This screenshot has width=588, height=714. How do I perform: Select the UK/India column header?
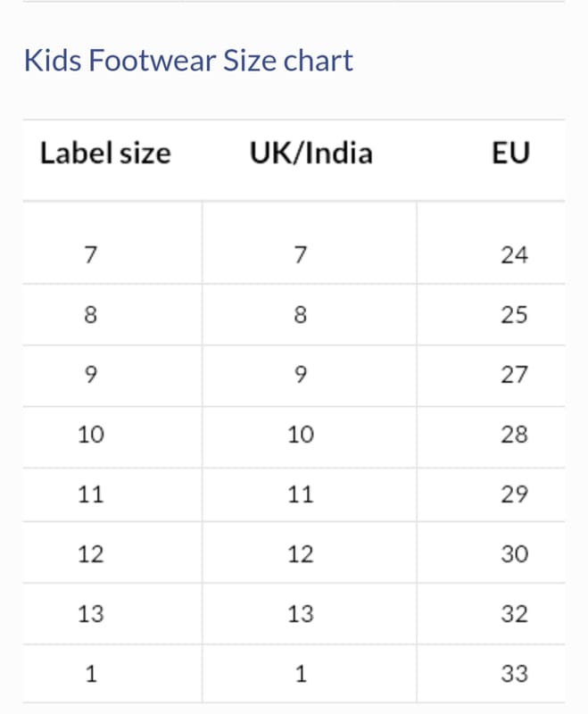(x=311, y=154)
